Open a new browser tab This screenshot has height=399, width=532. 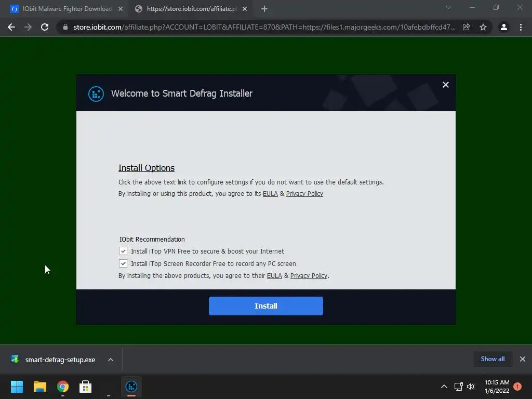pyautogui.click(x=264, y=9)
